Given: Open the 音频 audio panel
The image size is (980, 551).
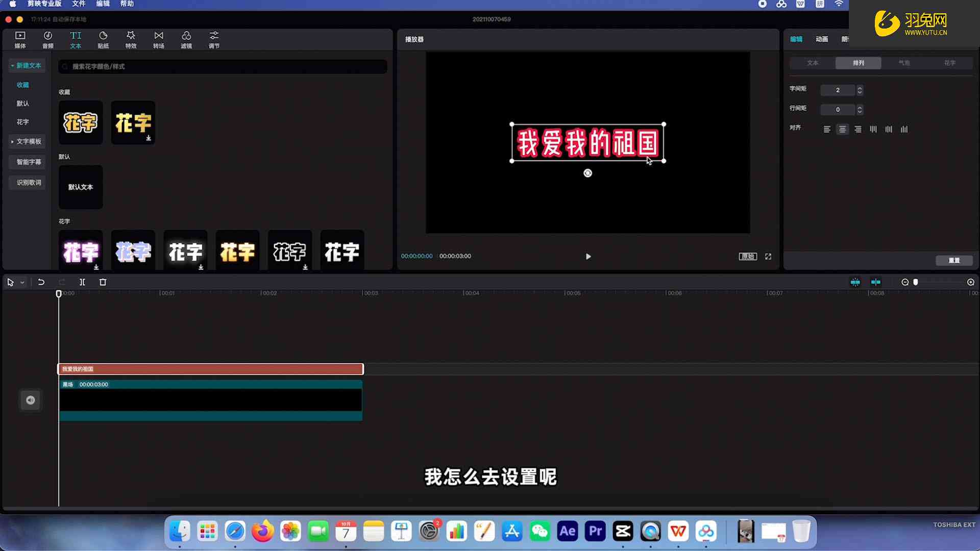Looking at the screenshot, I should click(48, 40).
